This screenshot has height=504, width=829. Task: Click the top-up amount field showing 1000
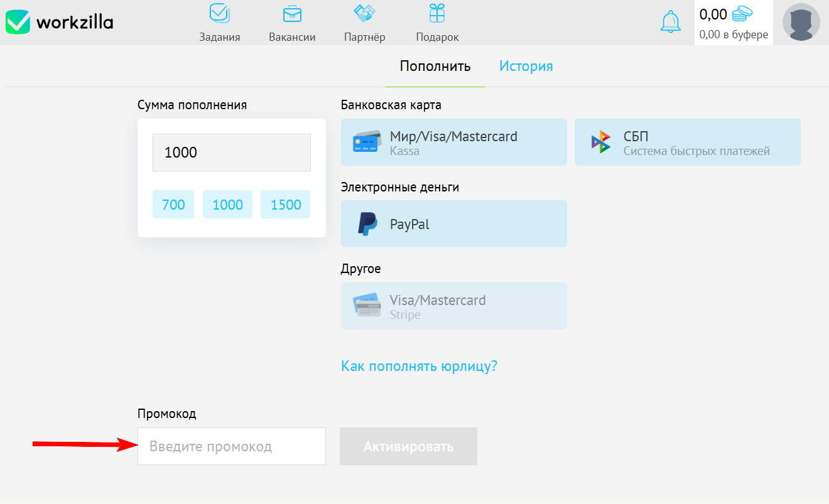point(231,151)
